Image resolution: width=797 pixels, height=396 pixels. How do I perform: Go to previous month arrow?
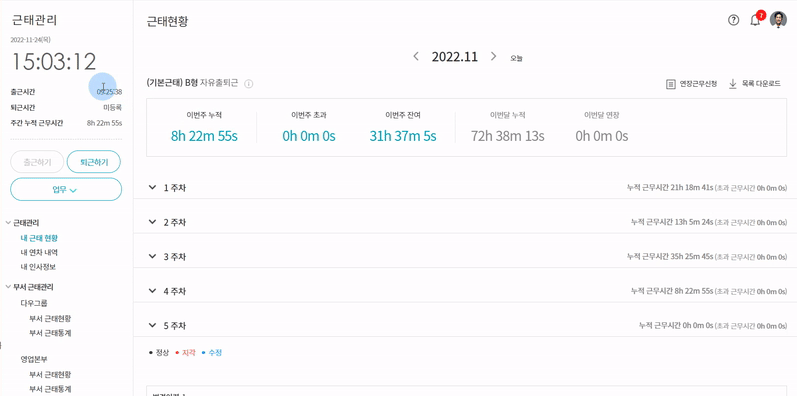[x=416, y=56]
